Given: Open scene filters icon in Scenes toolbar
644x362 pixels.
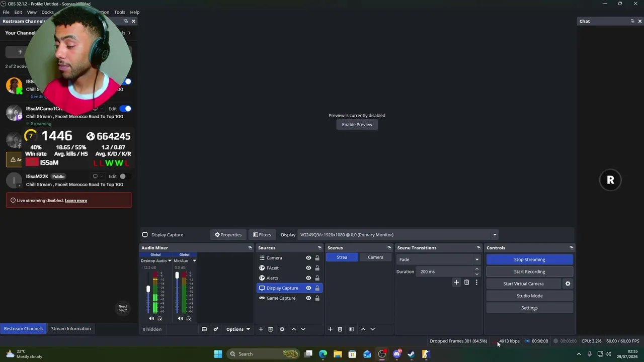Looking at the screenshot, I should pyautogui.click(x=351, y=329).
